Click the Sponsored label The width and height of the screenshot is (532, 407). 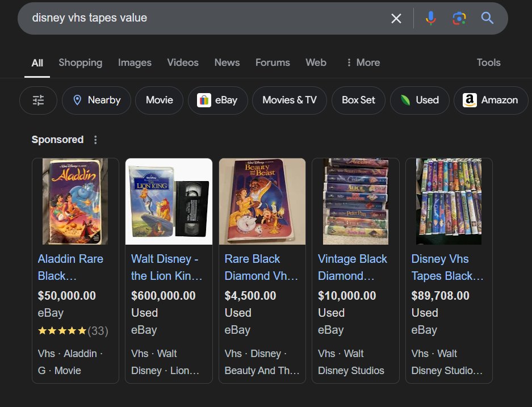(x=57, y=140)
